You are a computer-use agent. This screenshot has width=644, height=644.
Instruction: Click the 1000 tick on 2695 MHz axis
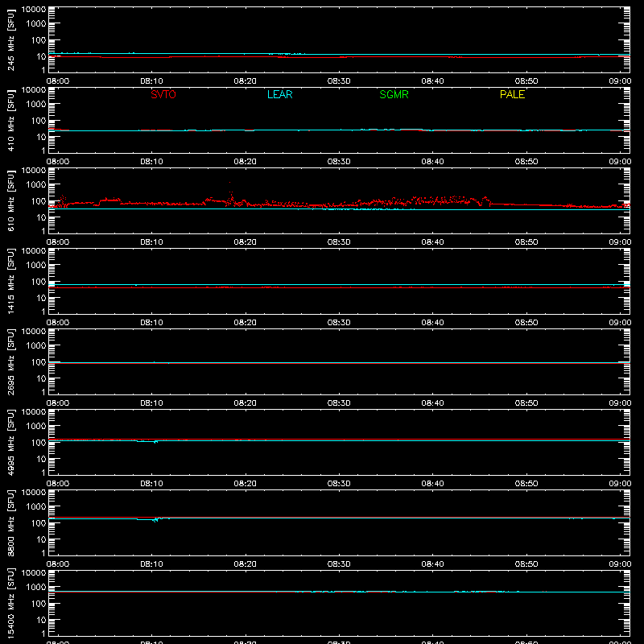click(x=36, y=346)
